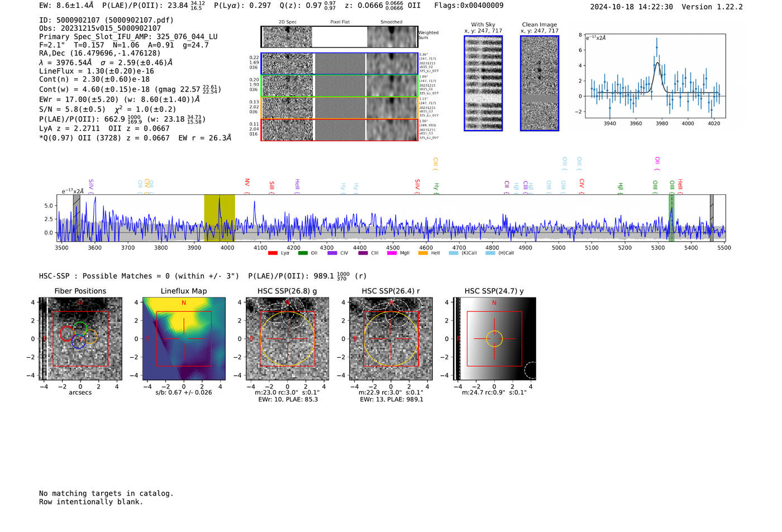Click the ID: 5000902107 line

[106, 20]
